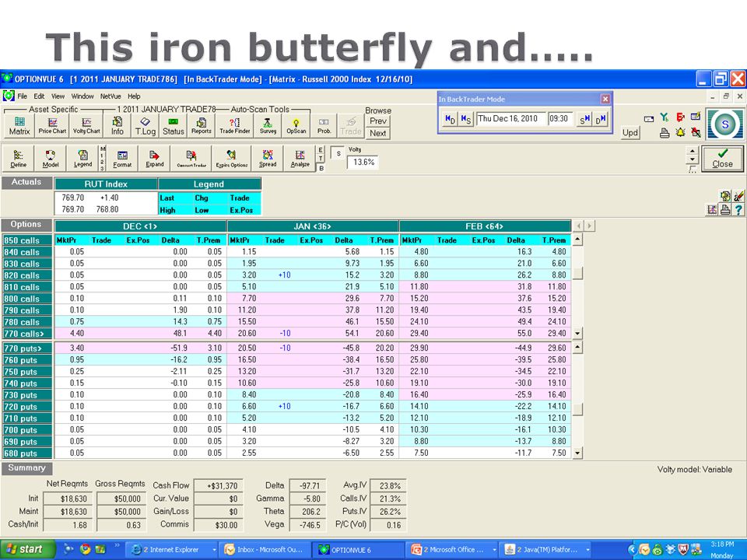Step back one day in BackTrader
The height and width of the screenshot is (560, 747).
click(450, 119)
